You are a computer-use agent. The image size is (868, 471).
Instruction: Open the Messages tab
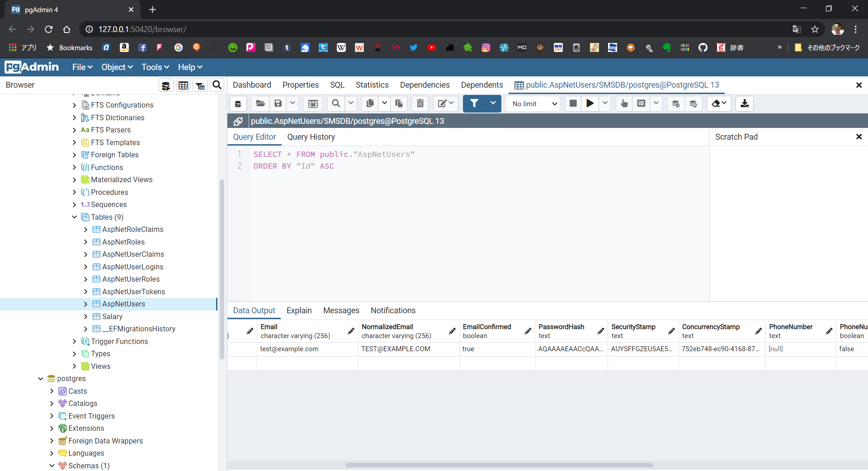(x=341, y=311)
